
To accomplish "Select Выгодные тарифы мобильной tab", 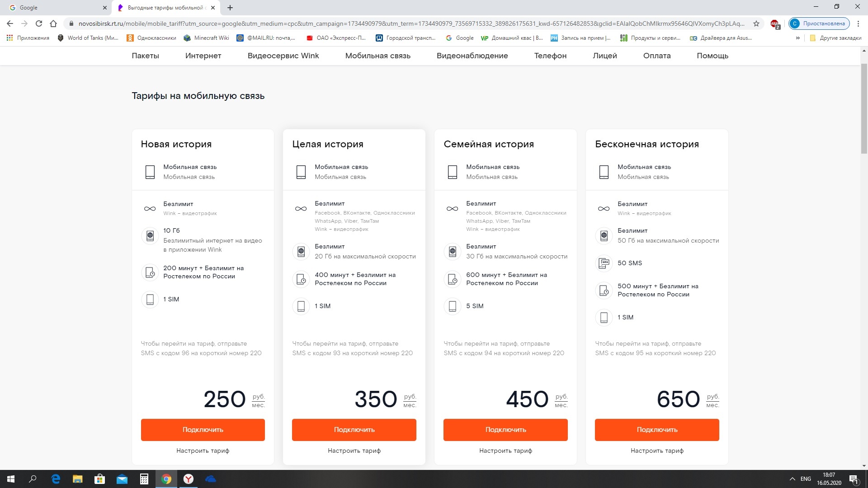I will (x=166, y=8).
